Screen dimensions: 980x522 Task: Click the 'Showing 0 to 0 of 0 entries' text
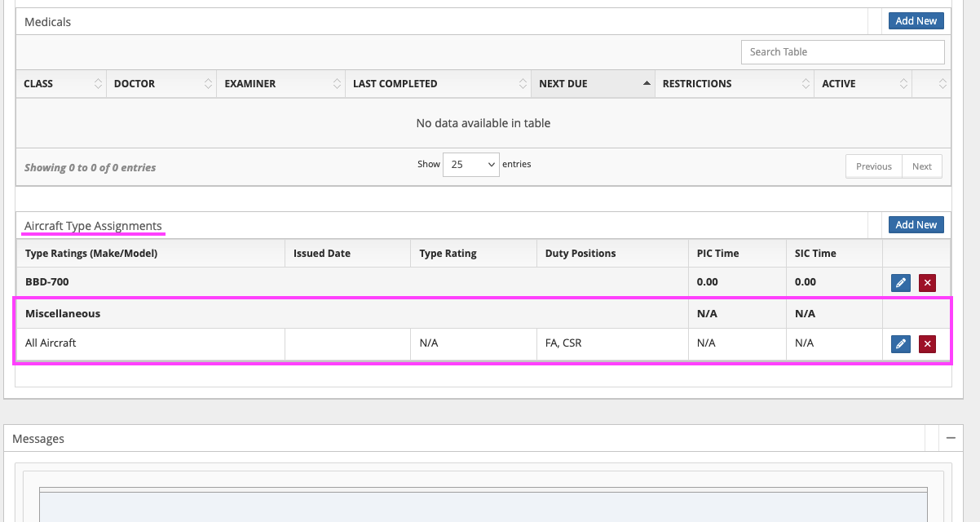[x=90, y=167]
